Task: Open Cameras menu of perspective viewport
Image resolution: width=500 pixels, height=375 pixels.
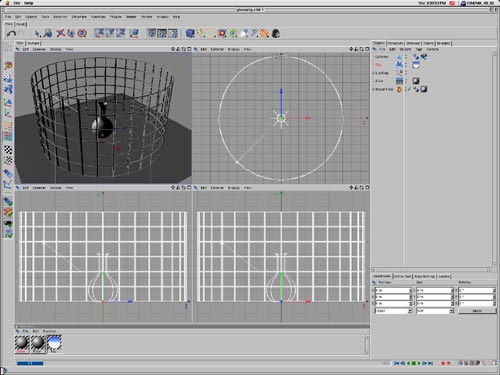Action: click(39, 49)
